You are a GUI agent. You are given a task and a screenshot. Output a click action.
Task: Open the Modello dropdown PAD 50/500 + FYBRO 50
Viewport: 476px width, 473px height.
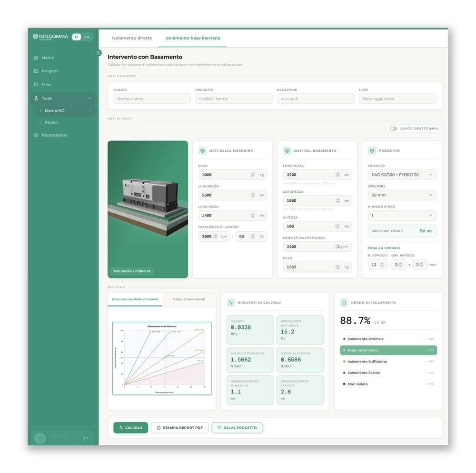click(402, 175)
